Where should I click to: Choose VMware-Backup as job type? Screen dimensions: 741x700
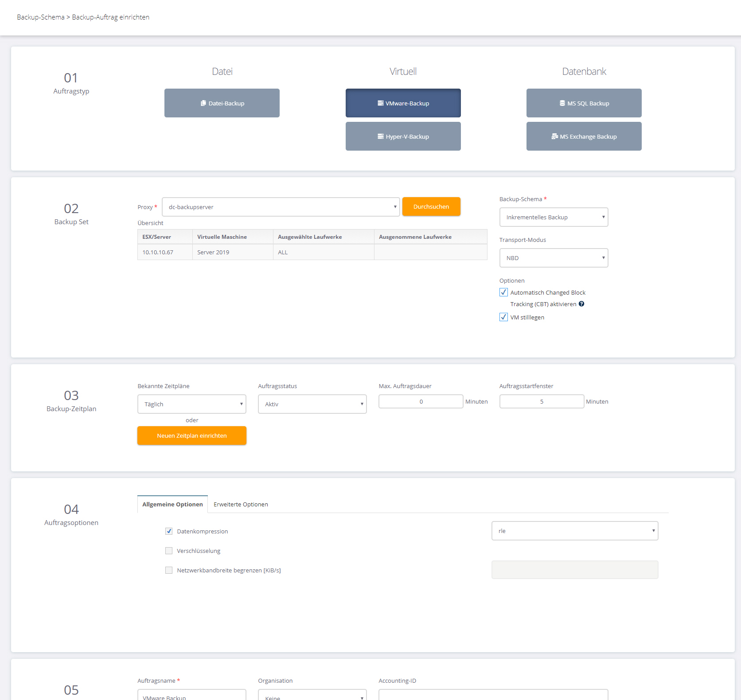(403, 103)
